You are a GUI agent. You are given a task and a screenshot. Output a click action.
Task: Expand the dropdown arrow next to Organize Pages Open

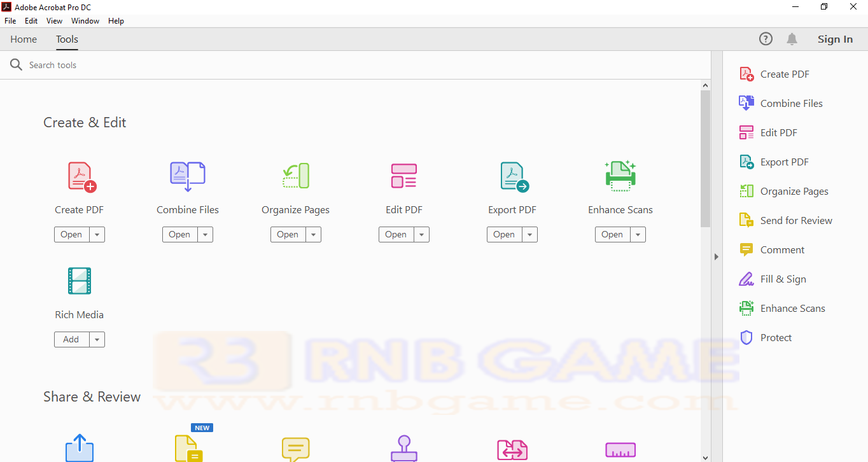click(x=313, y=234)
